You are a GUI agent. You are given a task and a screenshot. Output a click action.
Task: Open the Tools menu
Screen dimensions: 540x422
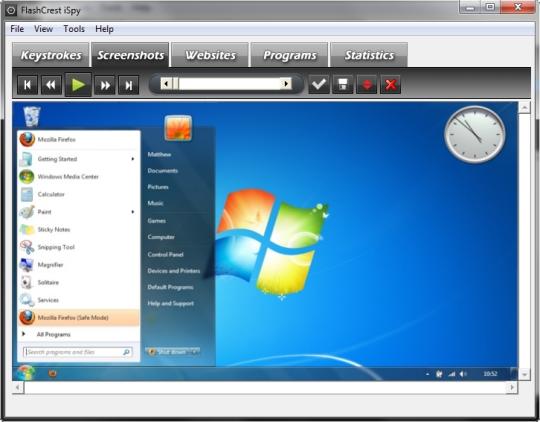click(74, 29)
